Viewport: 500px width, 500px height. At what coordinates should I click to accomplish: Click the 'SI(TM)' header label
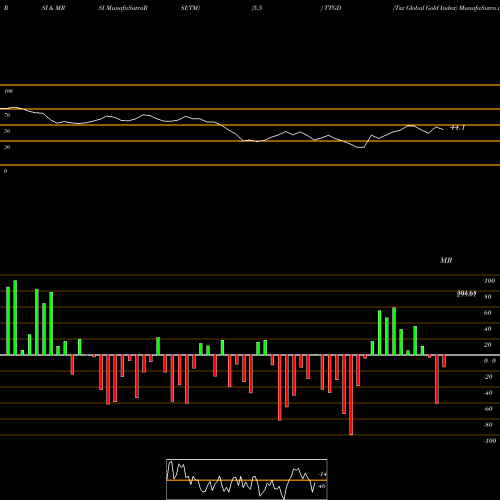(x=190, y=8)
